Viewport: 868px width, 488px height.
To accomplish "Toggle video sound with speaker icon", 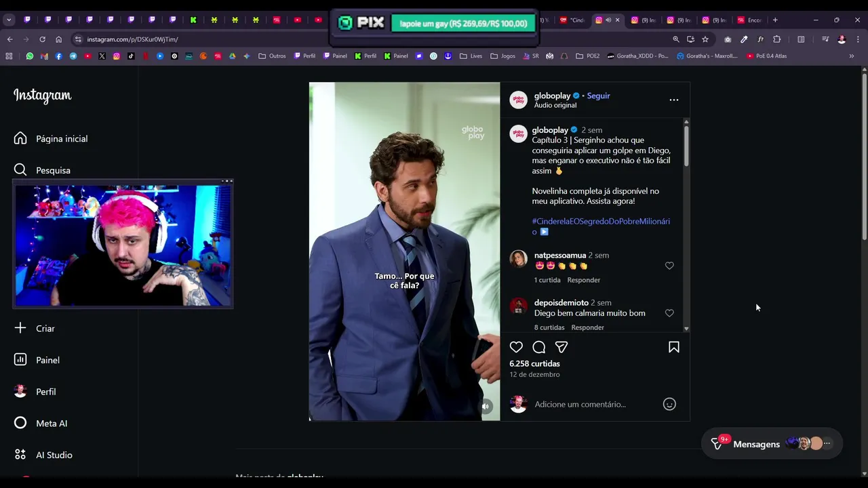I will 486,407.
